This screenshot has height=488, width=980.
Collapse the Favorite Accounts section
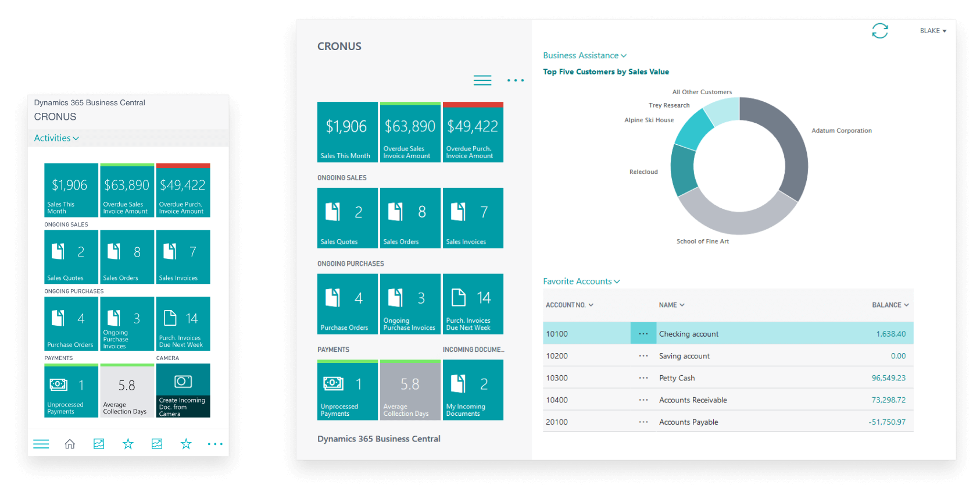pos(581,282)
